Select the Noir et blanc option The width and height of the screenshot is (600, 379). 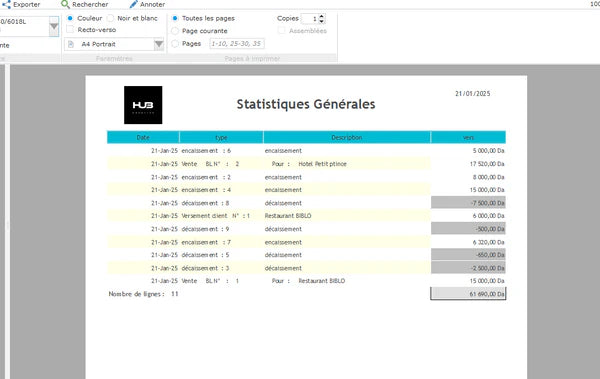click(111, 18)
